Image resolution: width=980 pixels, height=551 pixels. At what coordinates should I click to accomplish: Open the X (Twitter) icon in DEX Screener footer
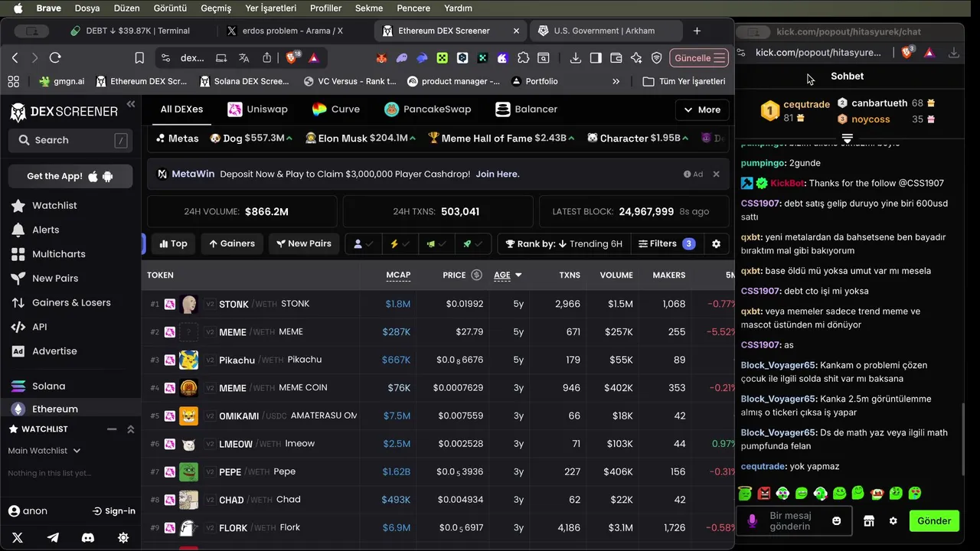coord(18,538)
